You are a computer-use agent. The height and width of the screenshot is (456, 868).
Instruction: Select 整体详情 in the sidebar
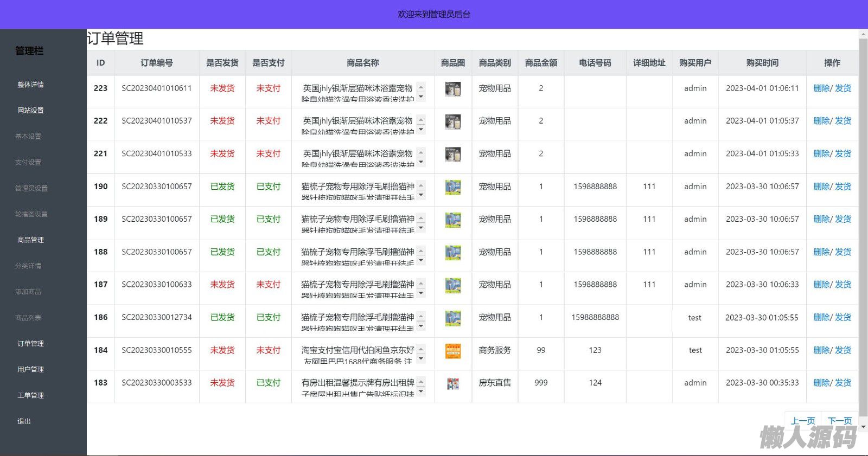(30, 85)
